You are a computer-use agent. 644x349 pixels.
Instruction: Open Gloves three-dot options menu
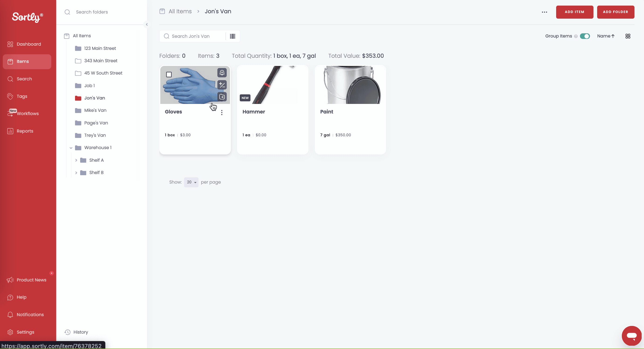pyautogui.click(x=222, y=113)
